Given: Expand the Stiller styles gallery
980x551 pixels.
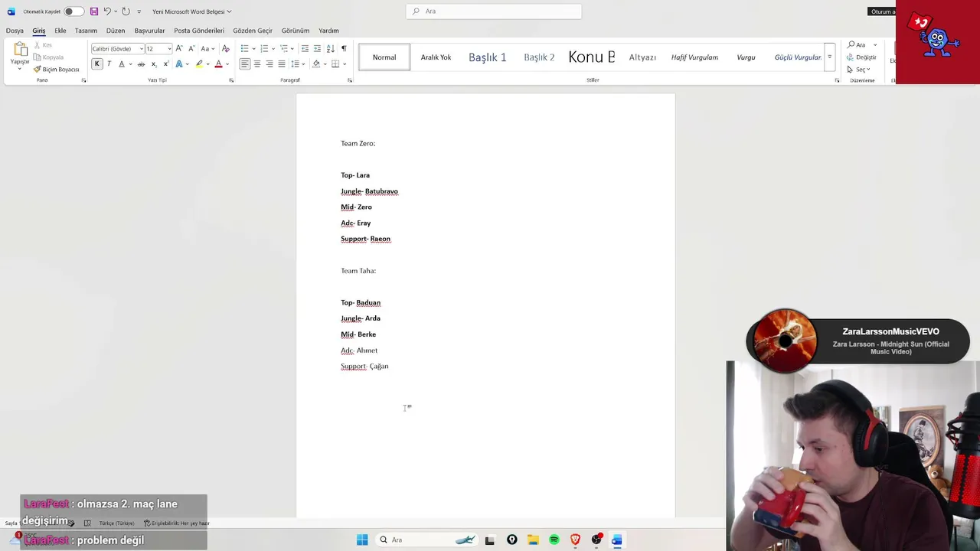Looking at the screenshot, I should (829, 57).
